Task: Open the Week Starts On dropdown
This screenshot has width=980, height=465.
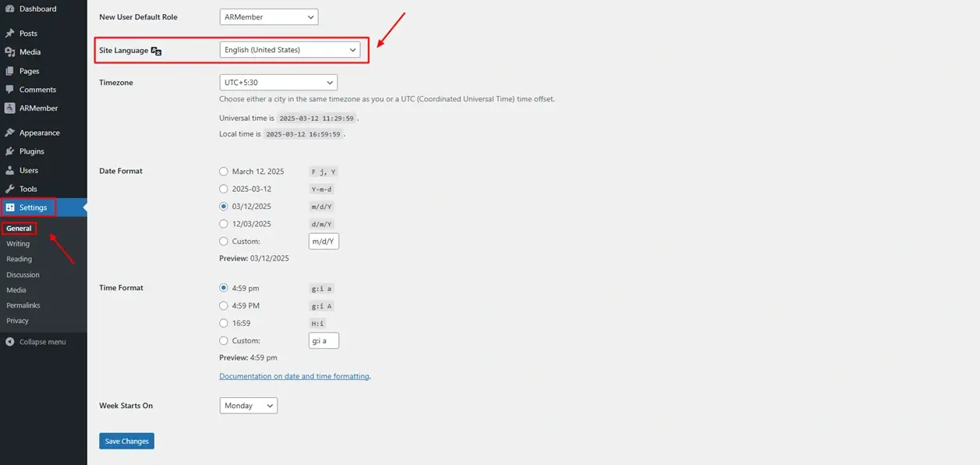Action: [249, 406]
